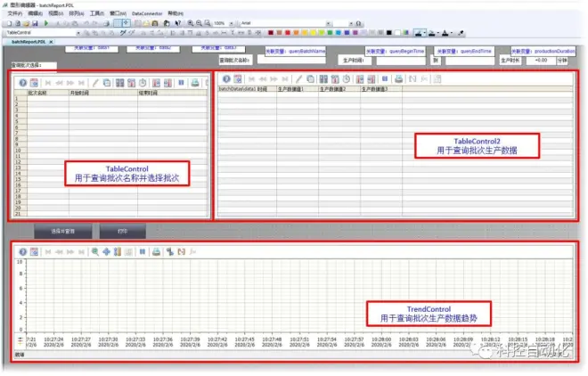Viewport: 588px width, 376px height.
Task: Click the eyedropper color picker icon
Action: point(461,33)
